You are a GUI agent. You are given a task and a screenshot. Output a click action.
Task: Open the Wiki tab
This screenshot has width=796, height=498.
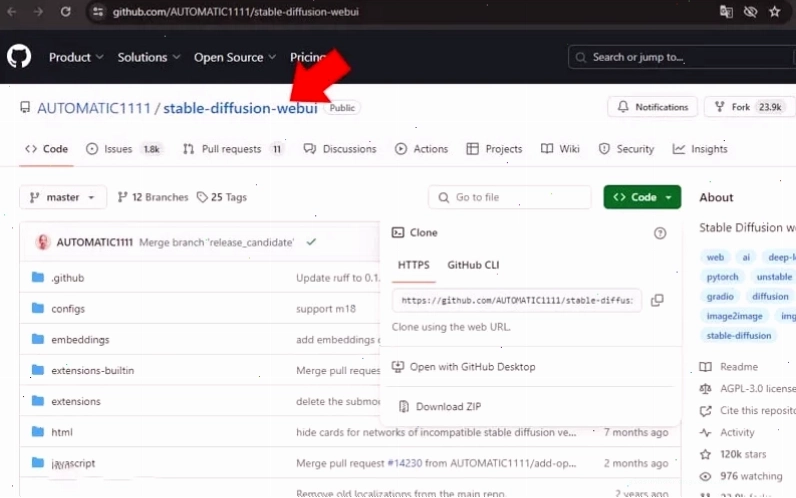point(560,149)
